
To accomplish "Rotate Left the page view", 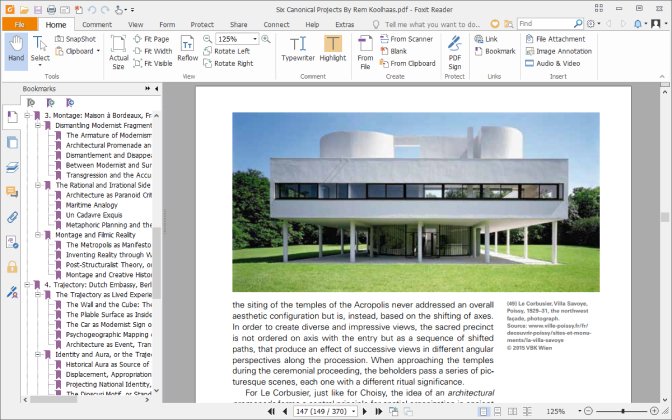I will click(227, 51).
